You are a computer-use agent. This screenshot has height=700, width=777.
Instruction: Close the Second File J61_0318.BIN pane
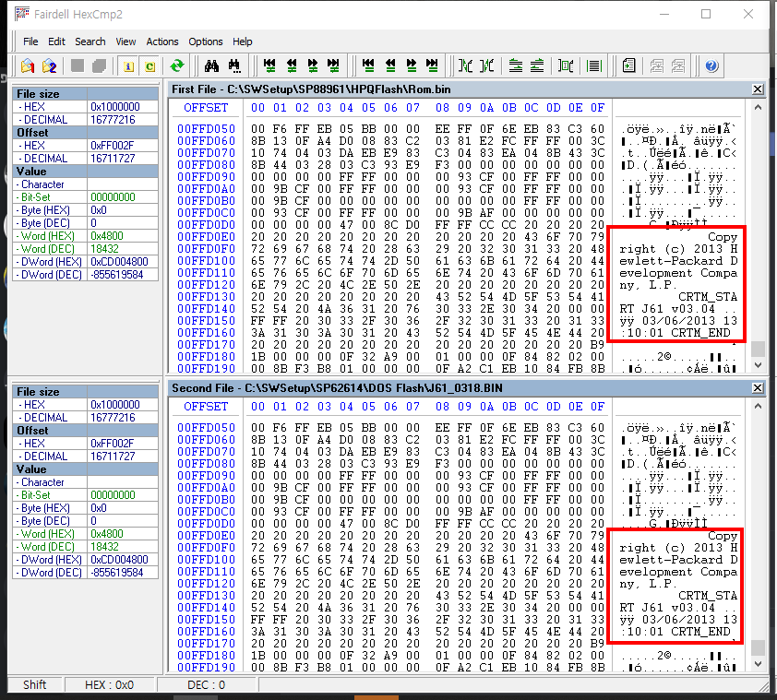758,388
